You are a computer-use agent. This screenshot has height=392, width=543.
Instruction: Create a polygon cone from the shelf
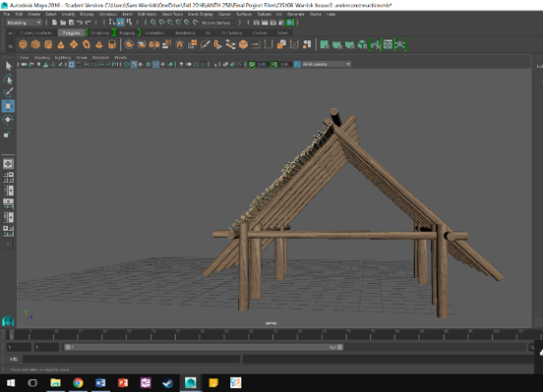click(x=61, y=44)
